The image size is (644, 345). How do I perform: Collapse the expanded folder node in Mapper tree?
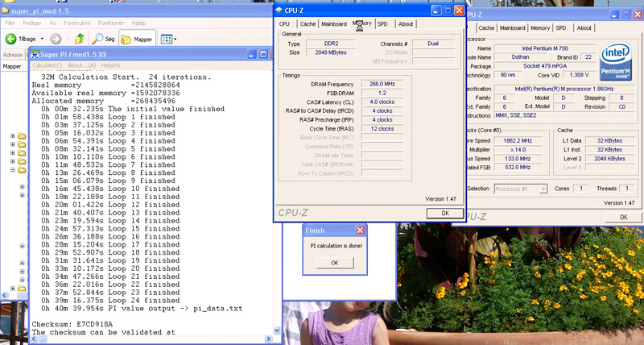(x=13, y=170)
